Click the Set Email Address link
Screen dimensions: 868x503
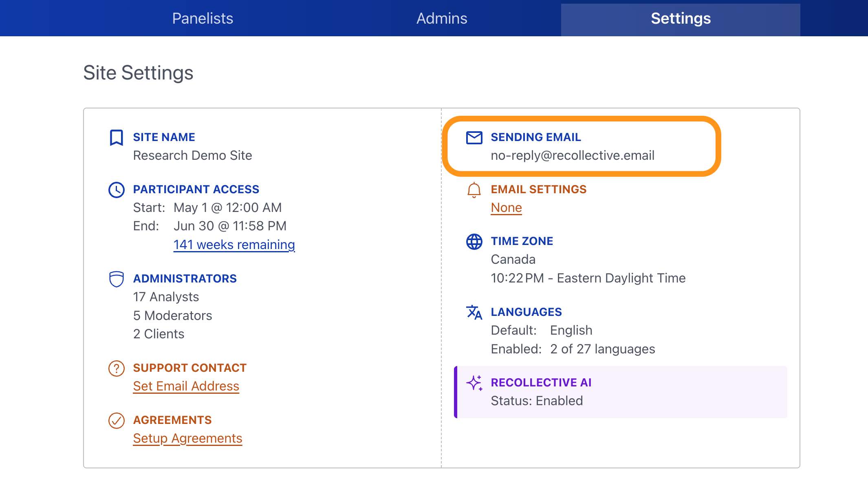tap(186, 386)
